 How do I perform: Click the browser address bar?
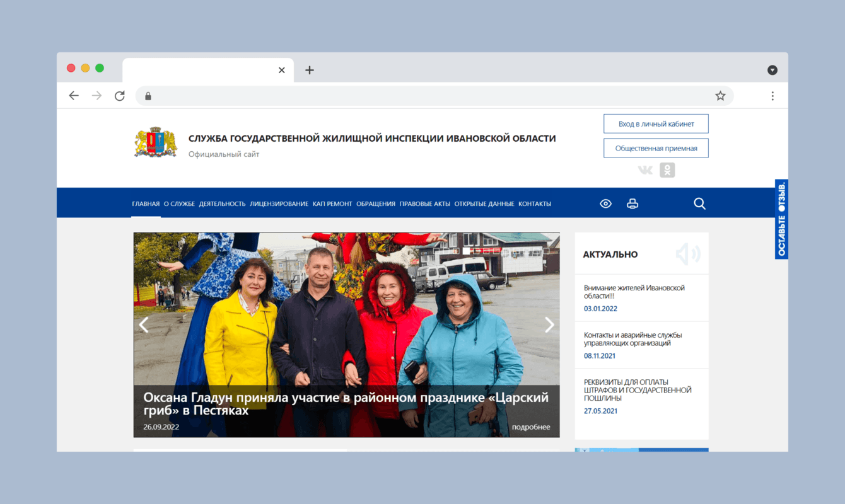(x=434, y=96)
